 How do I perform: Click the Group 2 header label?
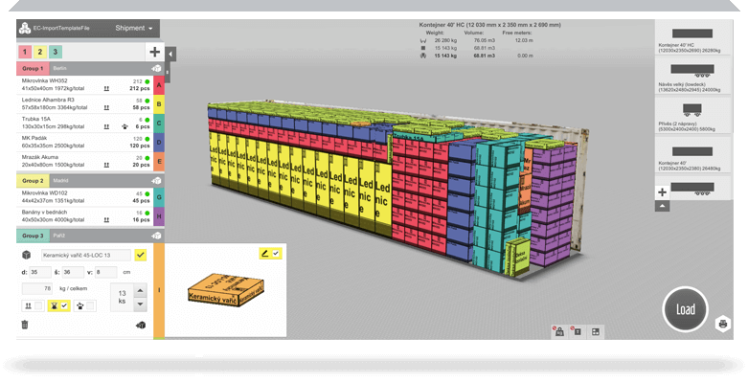pyautogui.click(x=32, y=181)
